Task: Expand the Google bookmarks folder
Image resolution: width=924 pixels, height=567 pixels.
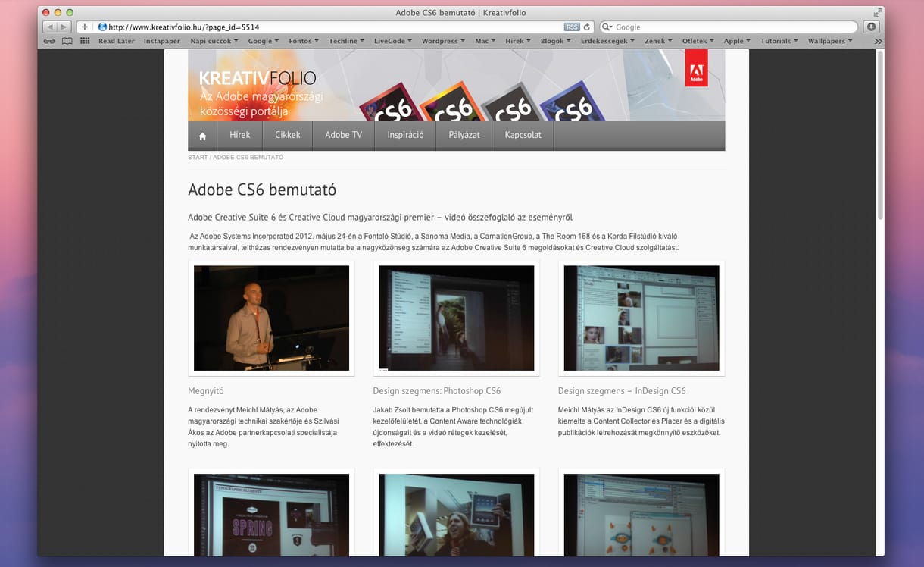Action: 264,41
